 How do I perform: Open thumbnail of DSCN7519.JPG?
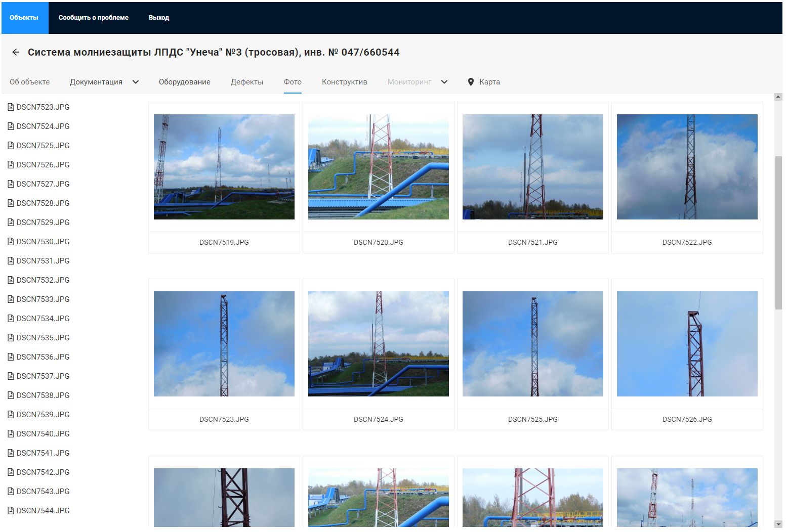(224, 167)
